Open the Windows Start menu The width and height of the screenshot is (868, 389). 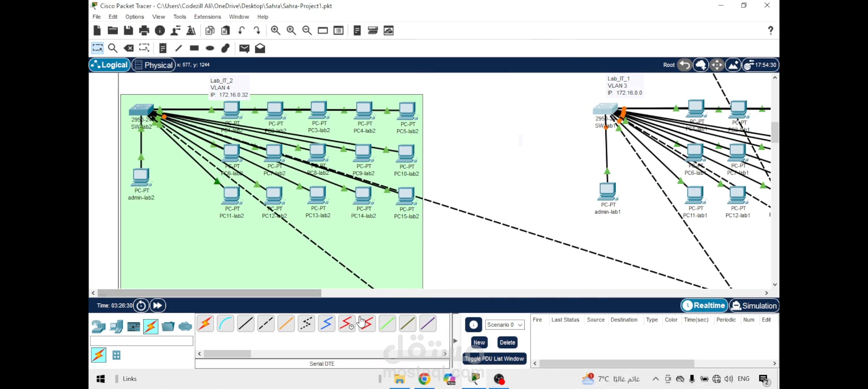tap(100, 379)
